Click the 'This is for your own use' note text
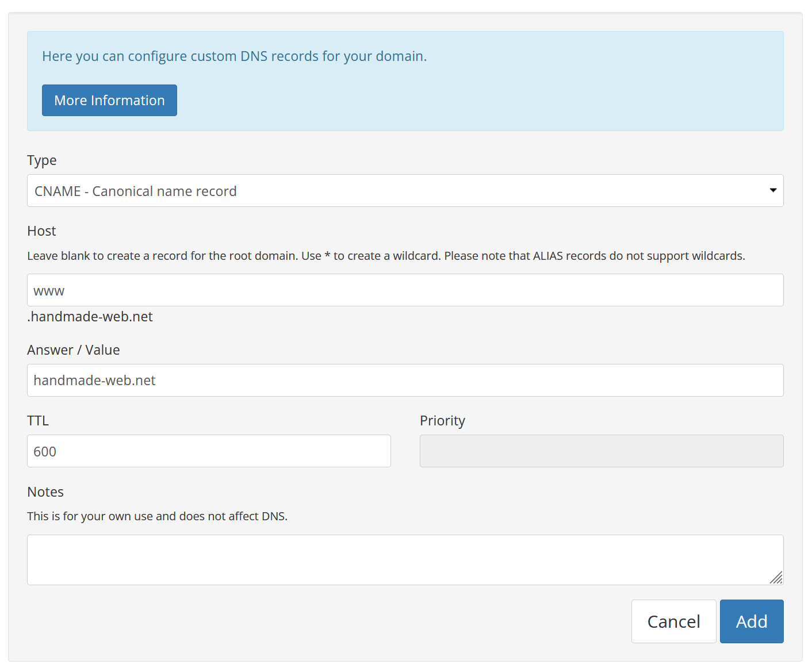The width and height of the screenshot is (812, 672). (x=157, y=516)
